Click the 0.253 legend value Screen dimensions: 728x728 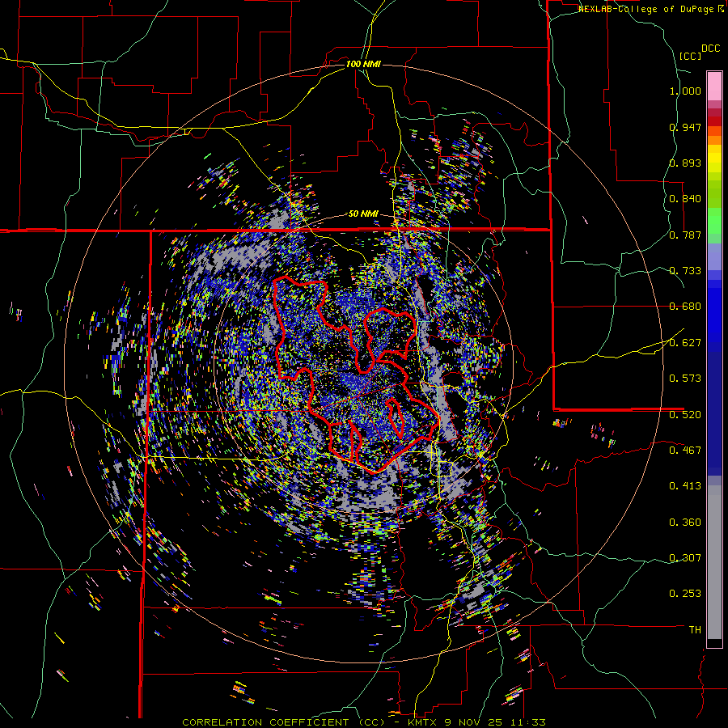tap(685, 594)
